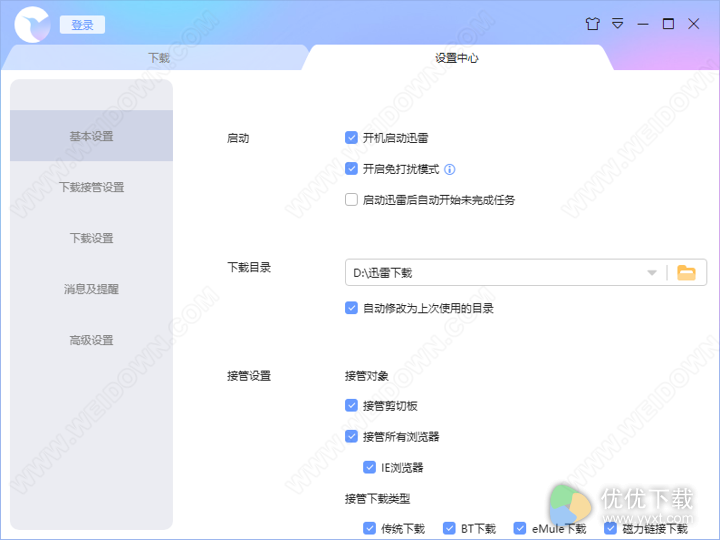Maximize the Xunlei window
This screenshot has width=720, height=540.
pyautogui.click(x=668, y=23)
